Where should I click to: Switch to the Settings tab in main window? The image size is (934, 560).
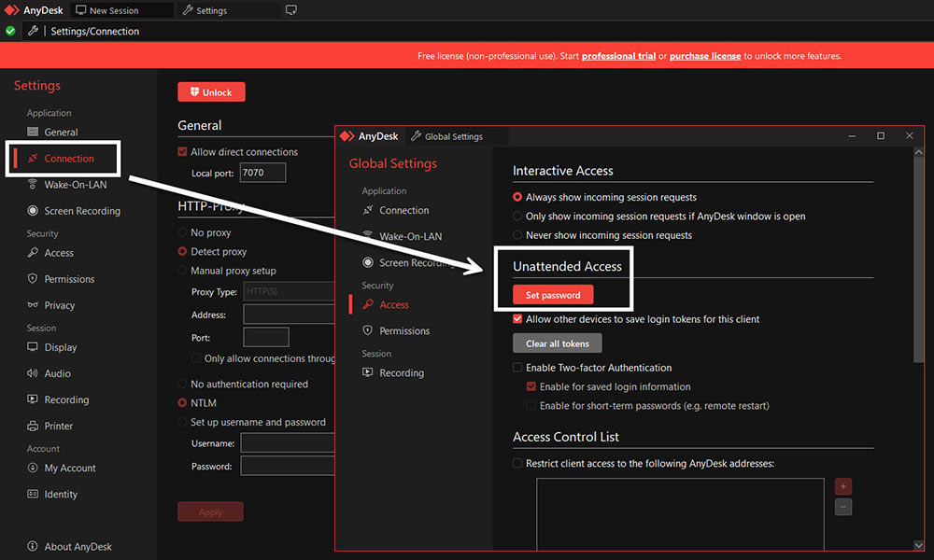click(228, 10)
